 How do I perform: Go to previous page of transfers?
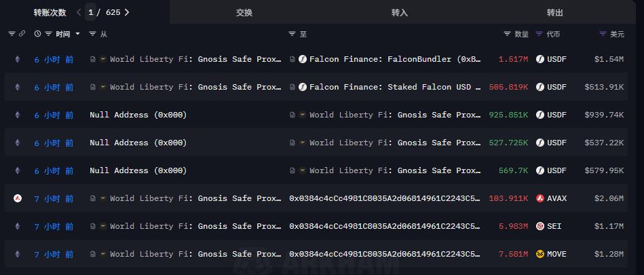click(79, 12)
